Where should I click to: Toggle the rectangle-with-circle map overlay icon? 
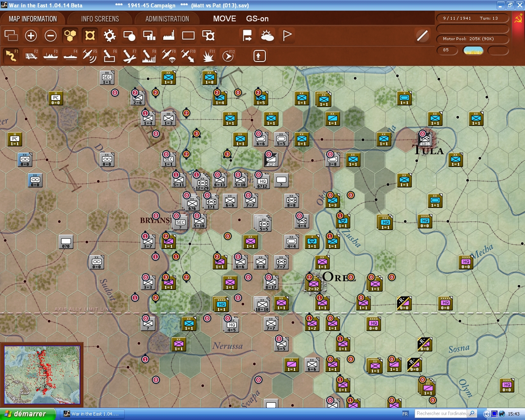[x=129, y=36]
